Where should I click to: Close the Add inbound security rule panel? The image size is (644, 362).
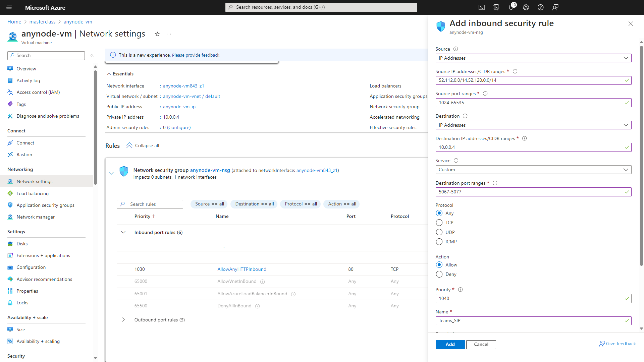[x=631, y=23]
